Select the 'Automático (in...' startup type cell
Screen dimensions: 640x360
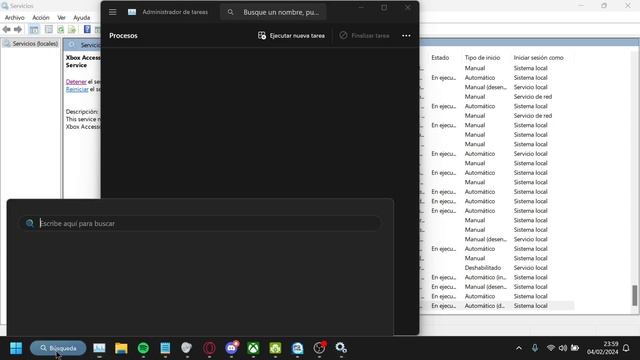pos(485,277)
